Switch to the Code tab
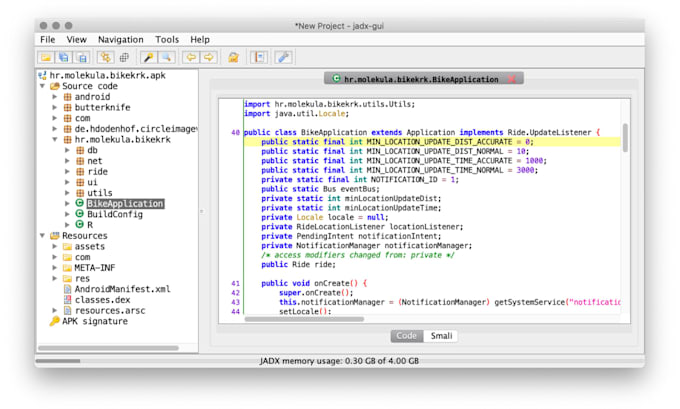This screenshot has height=409, width=680. (x=407, y=336)
